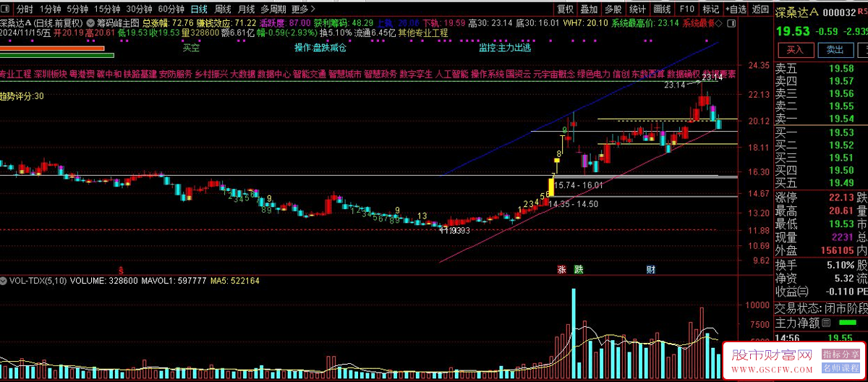The width and height of the screenshot is (868, 382).
Task: Click the 叠加 overlay button
Action: click(x=590, y=9)
